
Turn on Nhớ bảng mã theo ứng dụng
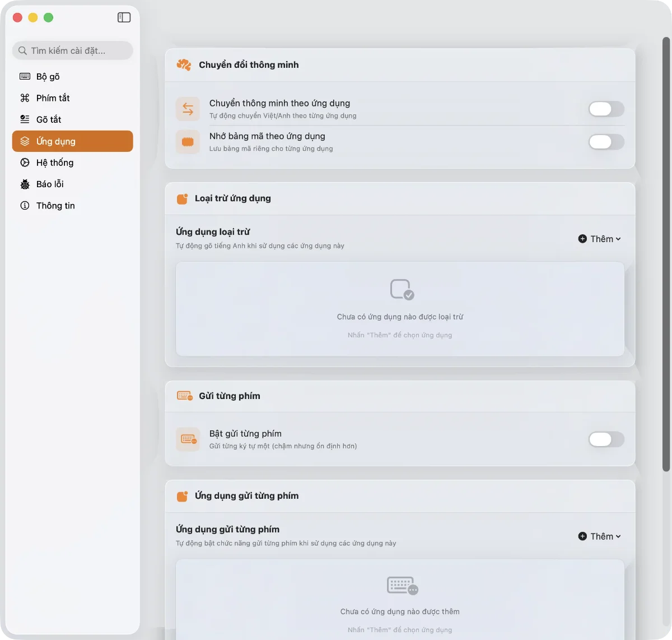(606, 142)
